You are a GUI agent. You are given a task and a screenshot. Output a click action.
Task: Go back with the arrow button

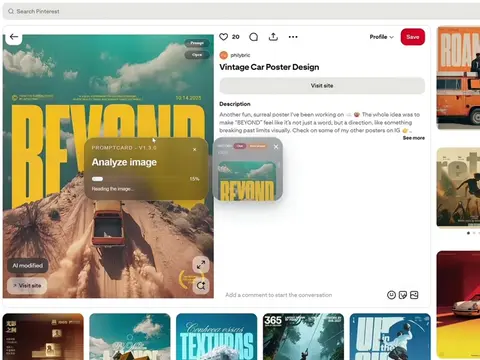(14, 37)
